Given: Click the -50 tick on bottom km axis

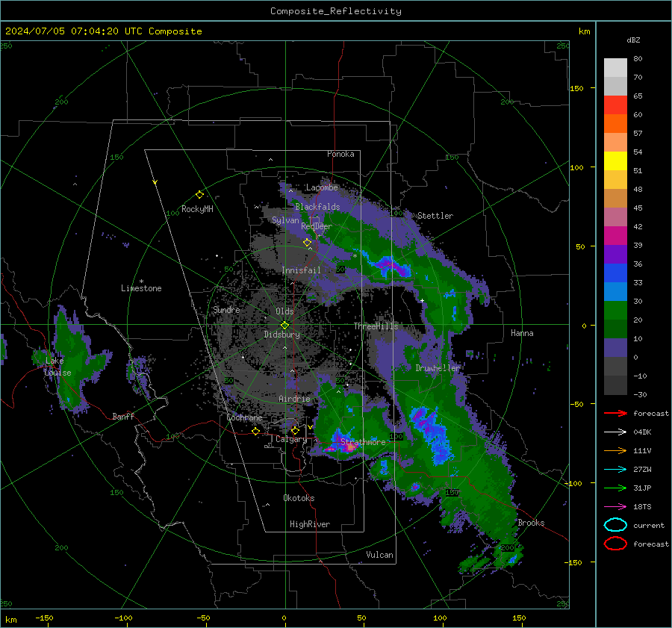Looking at the screenshot, I should (203, 618).
